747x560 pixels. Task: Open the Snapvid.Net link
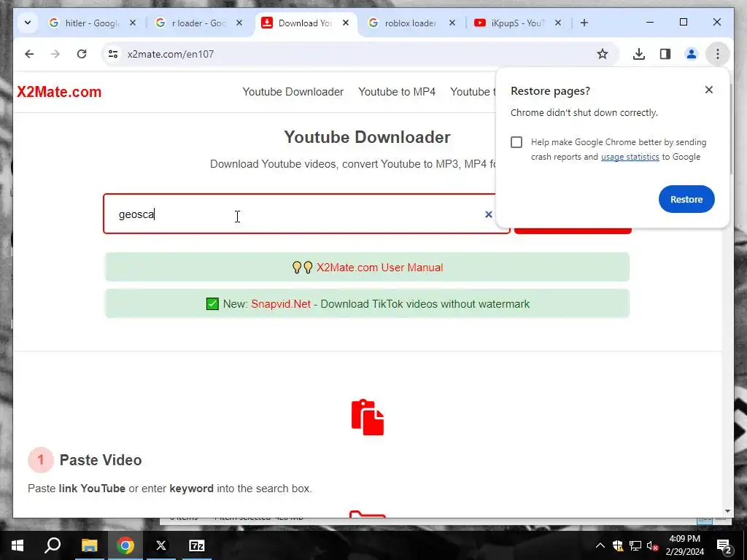281,304
